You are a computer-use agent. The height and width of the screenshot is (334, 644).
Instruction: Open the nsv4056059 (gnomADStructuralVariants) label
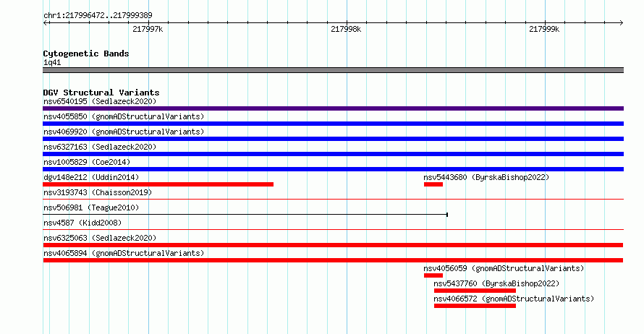tap(504, 268)
